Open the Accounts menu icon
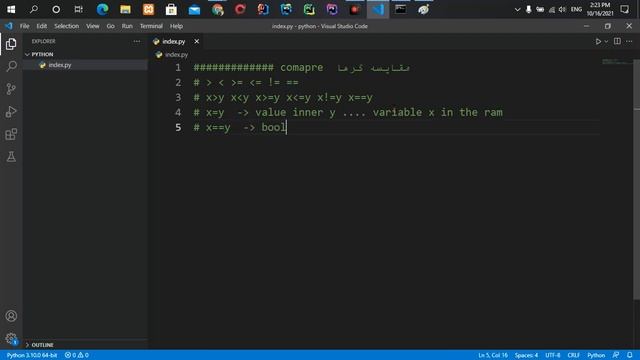The image size is (640, 360). [11, 316]
